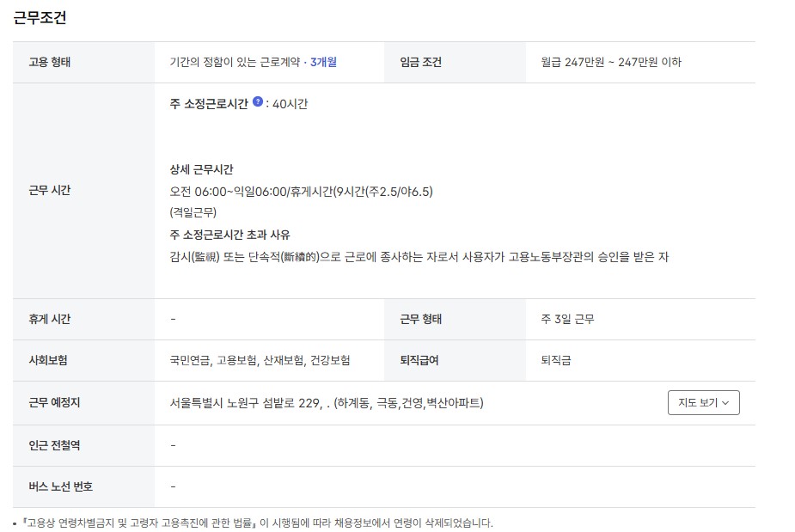Select the 근무조건 section heading
The height and width of the screenshot is (532, 795).
pyautogui.click(x=40, y=18)
